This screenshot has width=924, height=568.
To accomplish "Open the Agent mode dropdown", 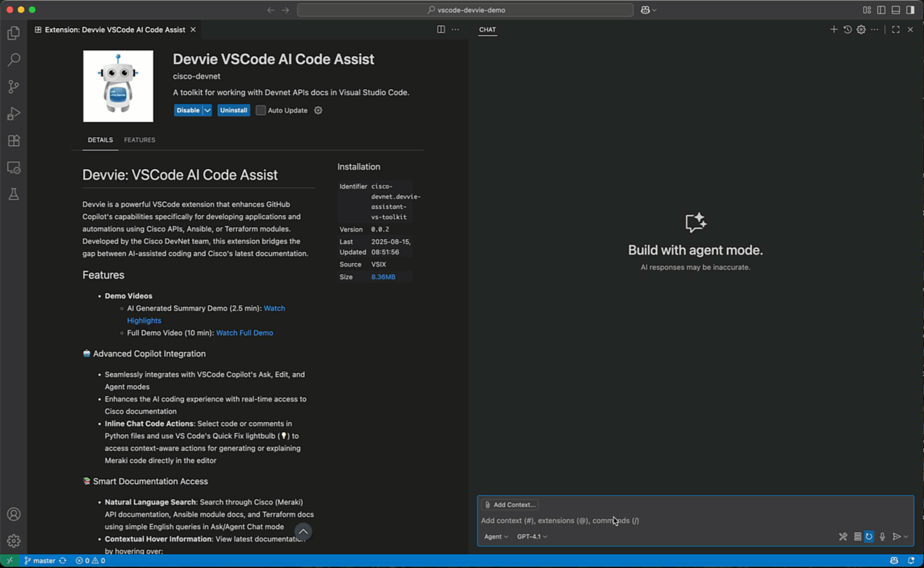I will (496, 536).
